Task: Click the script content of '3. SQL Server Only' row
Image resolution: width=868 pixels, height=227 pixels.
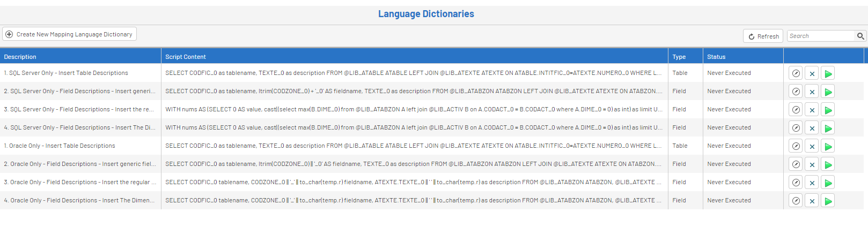Action: click(x=414, y=109)
